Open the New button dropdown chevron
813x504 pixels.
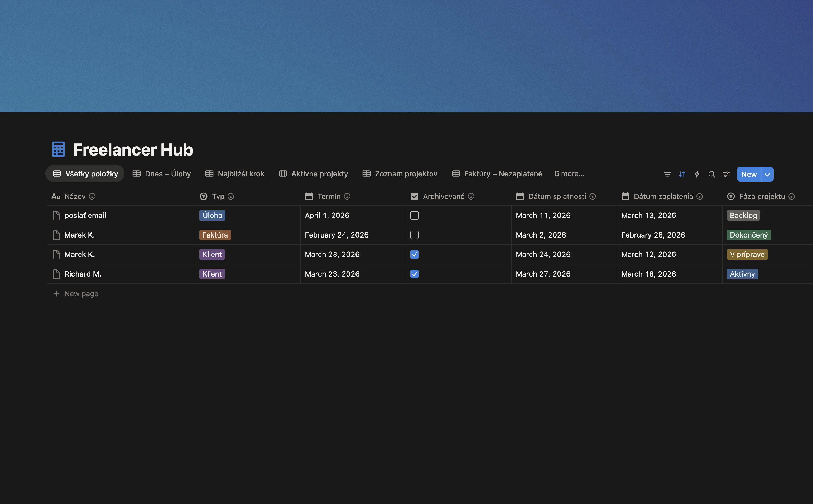tap(767, 174)
